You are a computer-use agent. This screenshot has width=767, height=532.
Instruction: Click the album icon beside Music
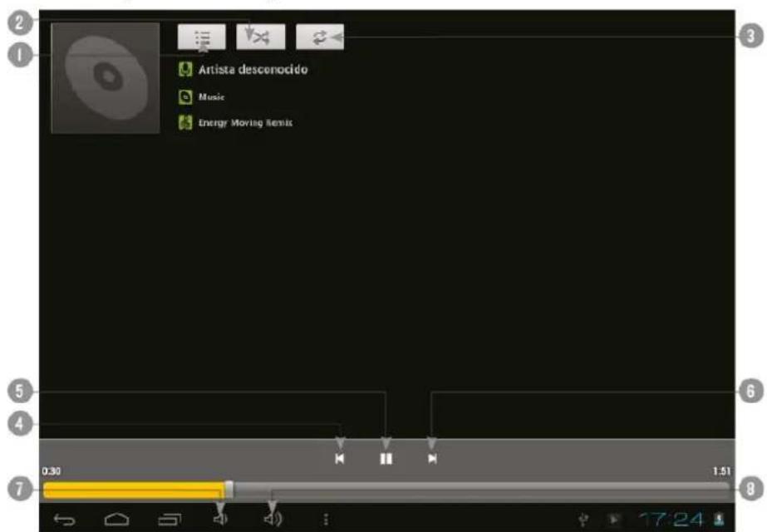tap(185, 97)
